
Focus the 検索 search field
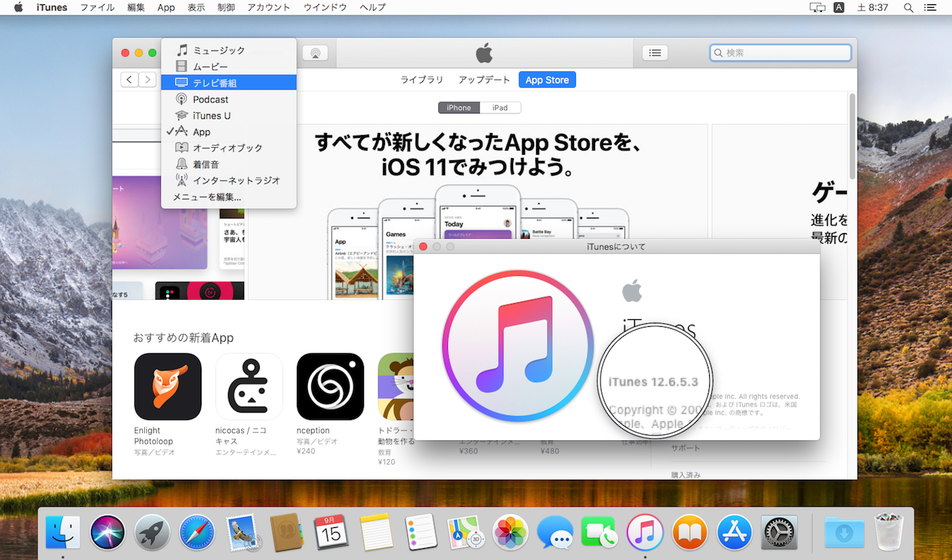[780, 52]
